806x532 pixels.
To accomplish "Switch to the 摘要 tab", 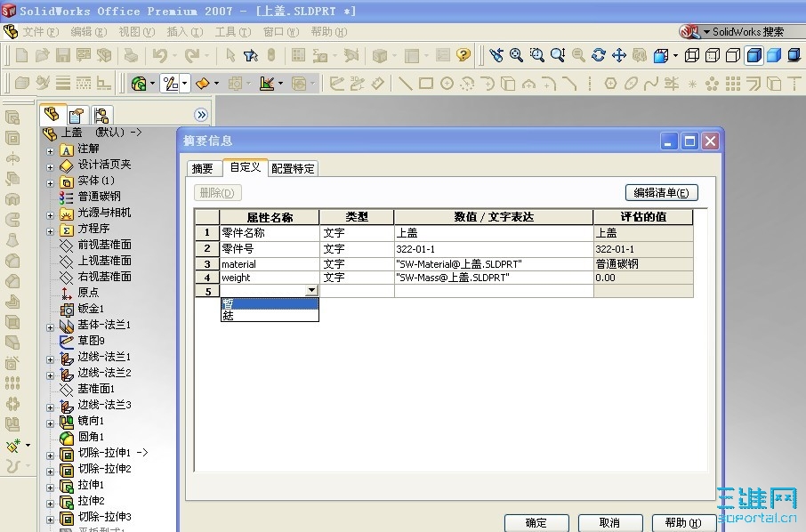I will click(203, 169).
